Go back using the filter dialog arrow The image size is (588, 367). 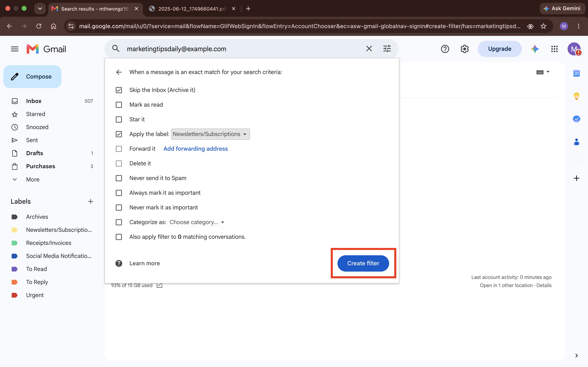point(119,72)
